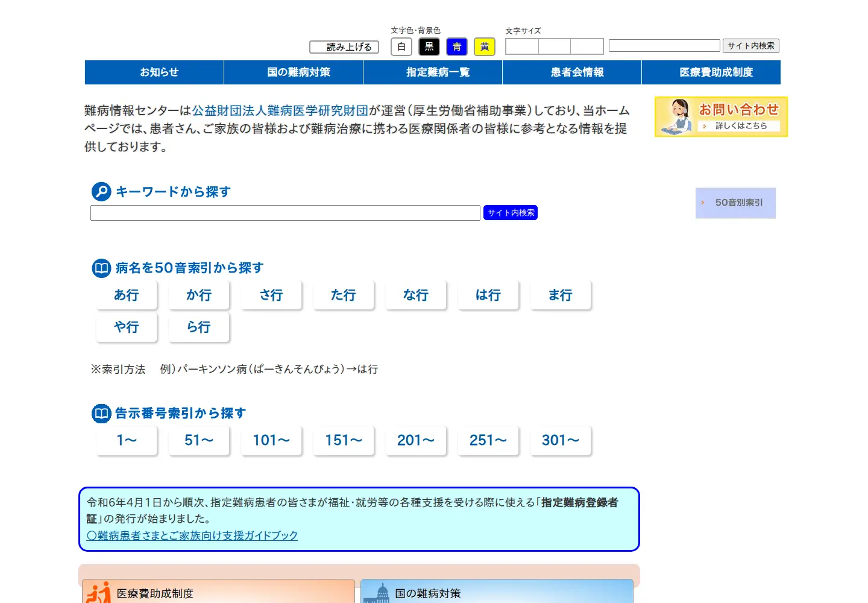The width and height of the screenshot is (868, 603).
Task: Select the や行 index button
Action: point(127,327)
